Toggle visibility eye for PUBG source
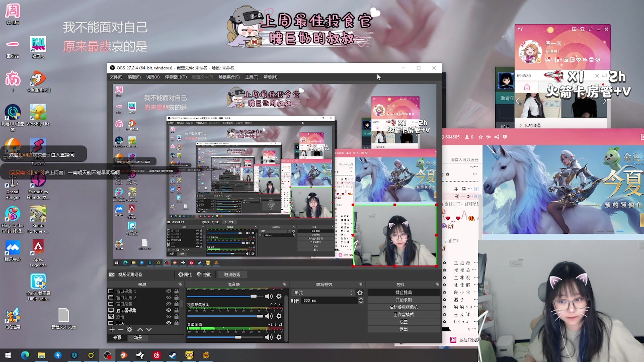 [169, 323]
